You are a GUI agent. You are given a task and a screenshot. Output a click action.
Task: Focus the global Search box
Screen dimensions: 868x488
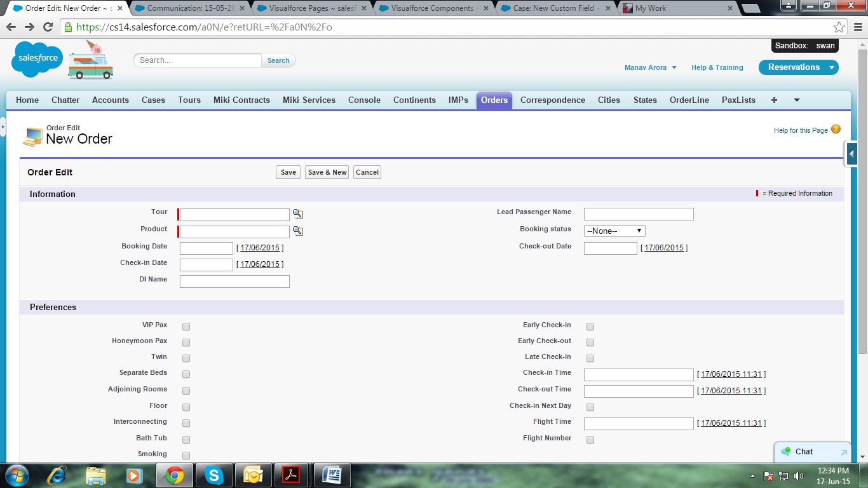tap(198, 60)
